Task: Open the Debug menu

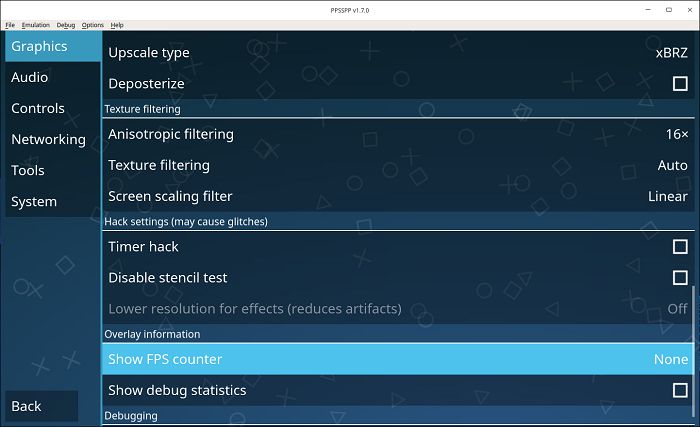Action: click(66, 25)
